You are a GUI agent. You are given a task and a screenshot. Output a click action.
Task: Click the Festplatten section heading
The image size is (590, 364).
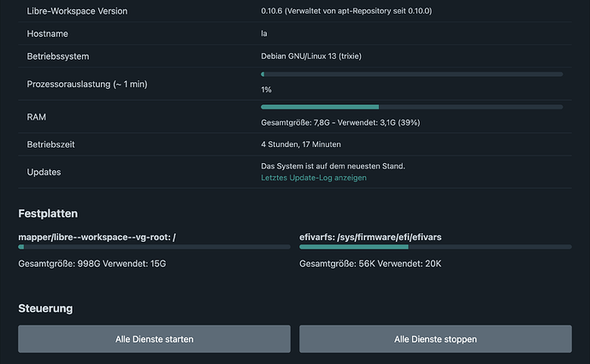point(48,213)
